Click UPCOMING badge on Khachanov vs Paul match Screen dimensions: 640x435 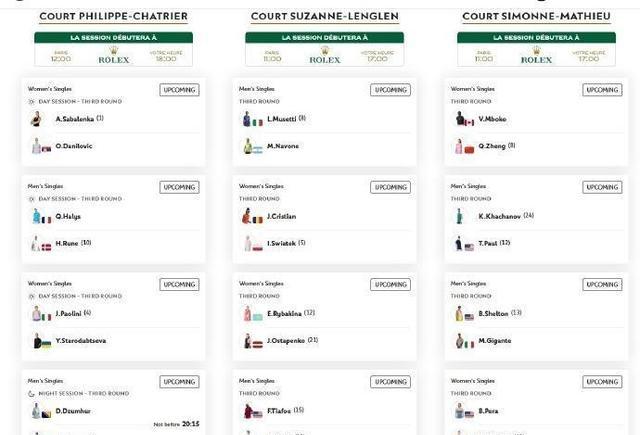point(602,187)
